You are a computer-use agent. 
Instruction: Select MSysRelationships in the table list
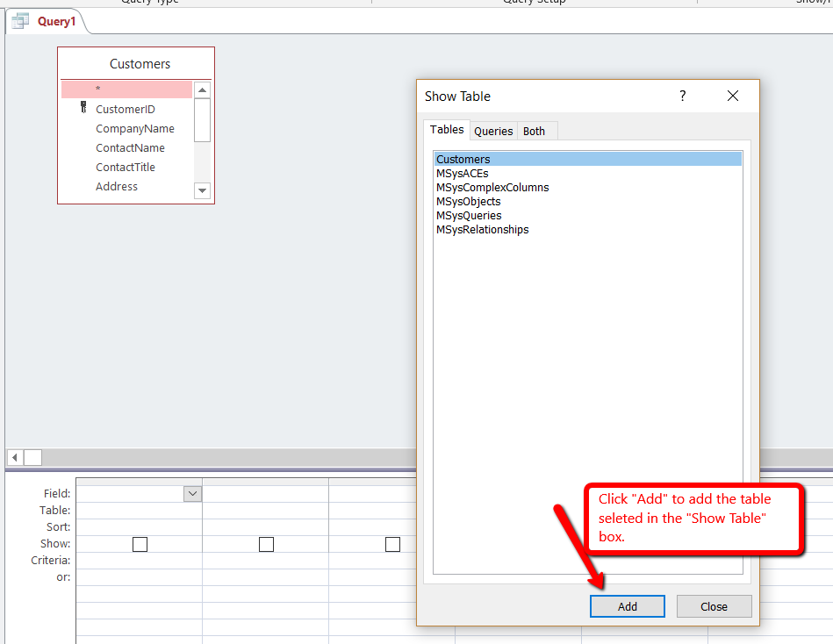[x=588, y=230]
